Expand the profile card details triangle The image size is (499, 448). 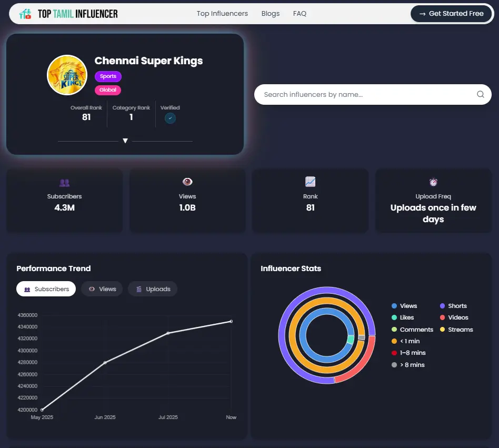pos(125,141)
